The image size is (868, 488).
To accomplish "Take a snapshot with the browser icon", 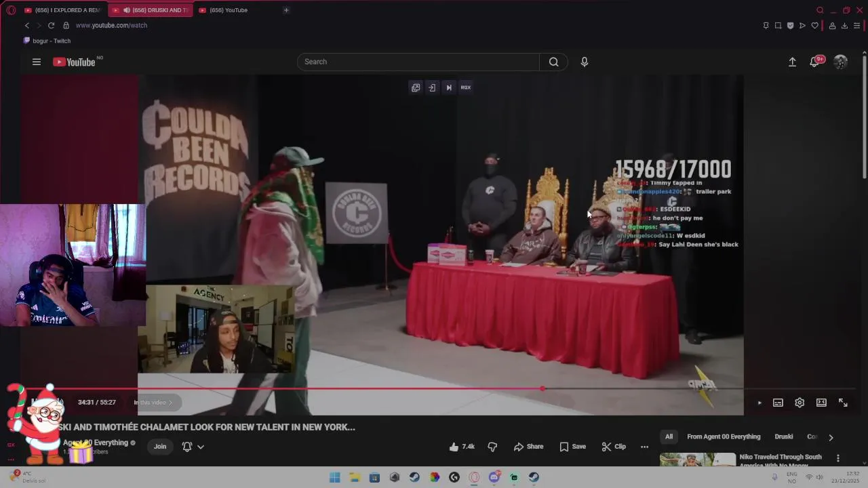I will pyautogui.click(x=778, y=26).
